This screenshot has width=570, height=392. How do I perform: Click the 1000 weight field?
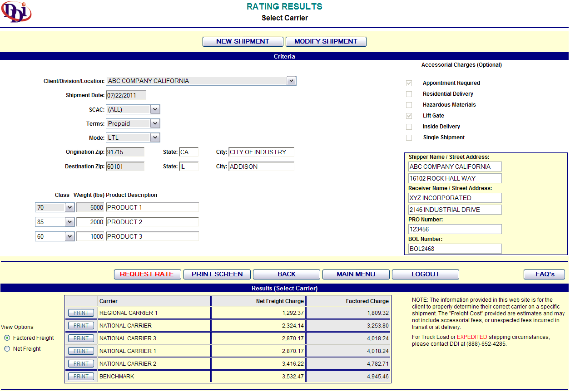click(91, 236)
